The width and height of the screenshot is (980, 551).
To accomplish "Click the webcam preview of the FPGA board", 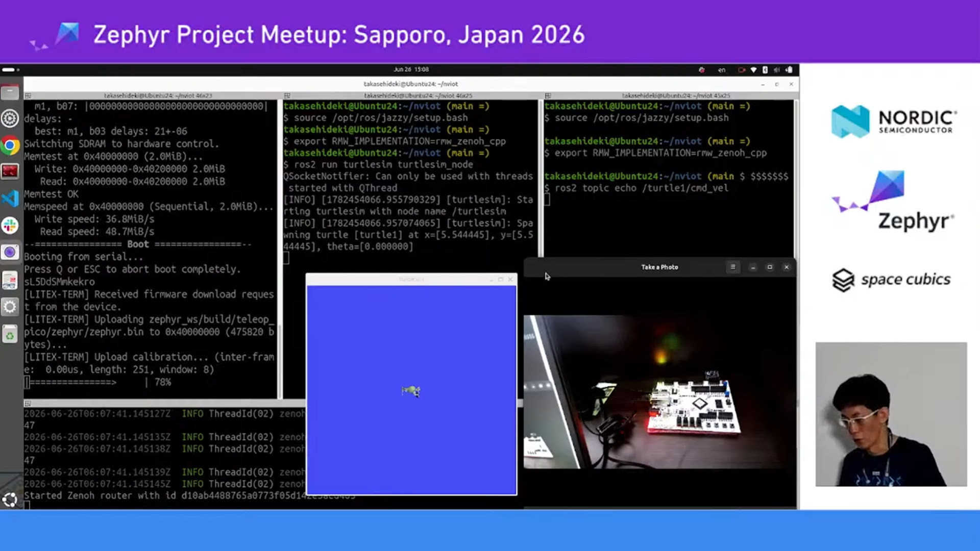I will coord(659,391).
